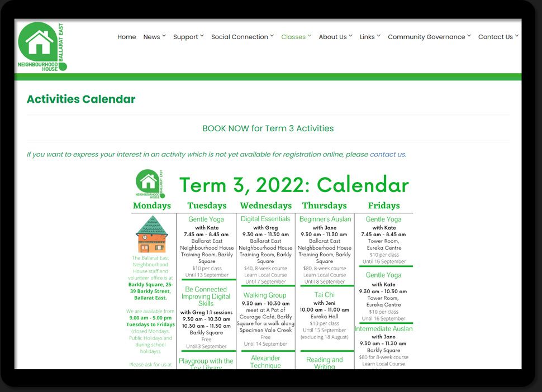Follow the 'contact us' link
This screenshot has height=392, width=542.
387,155
